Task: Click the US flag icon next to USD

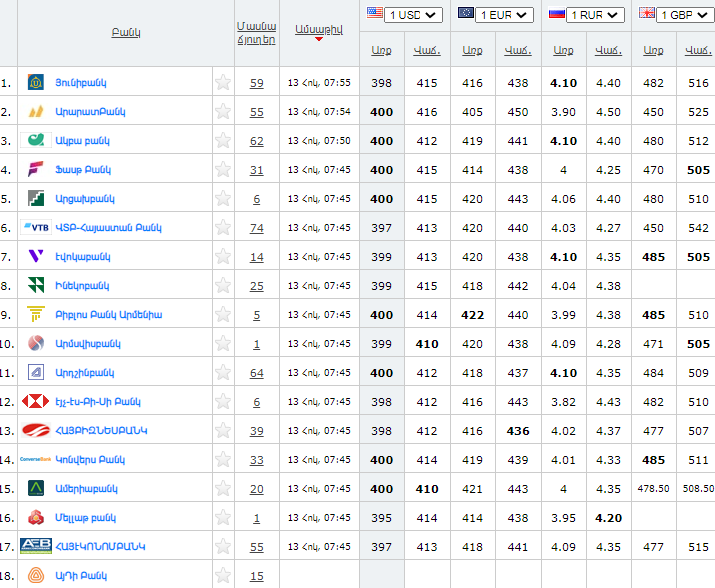Action: point(375,12)
